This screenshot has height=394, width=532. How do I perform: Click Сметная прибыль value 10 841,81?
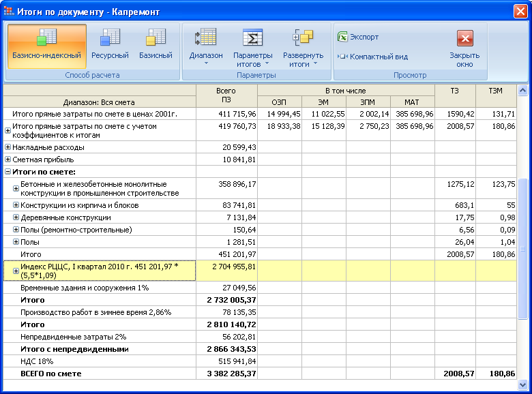click(x=239, y=160)
